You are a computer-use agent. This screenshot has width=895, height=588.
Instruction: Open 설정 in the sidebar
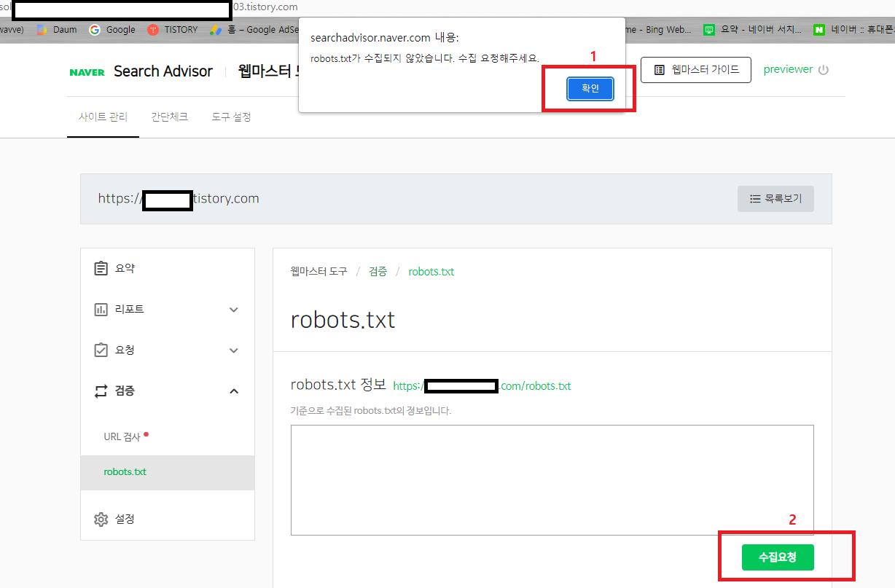click(x=168, y=519)
